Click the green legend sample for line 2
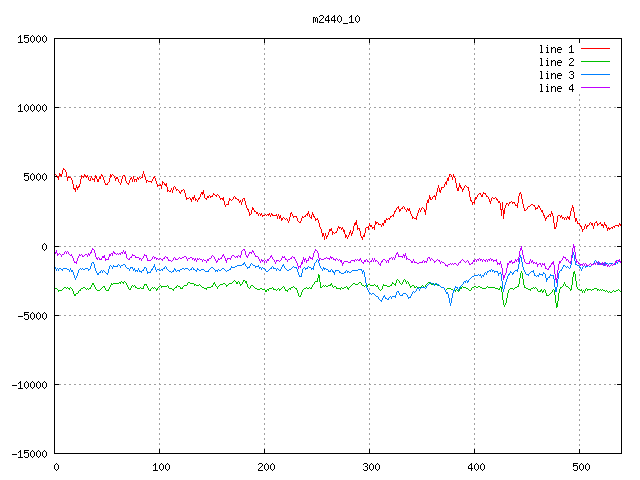The image size is (640, 480). coord(596,62)
